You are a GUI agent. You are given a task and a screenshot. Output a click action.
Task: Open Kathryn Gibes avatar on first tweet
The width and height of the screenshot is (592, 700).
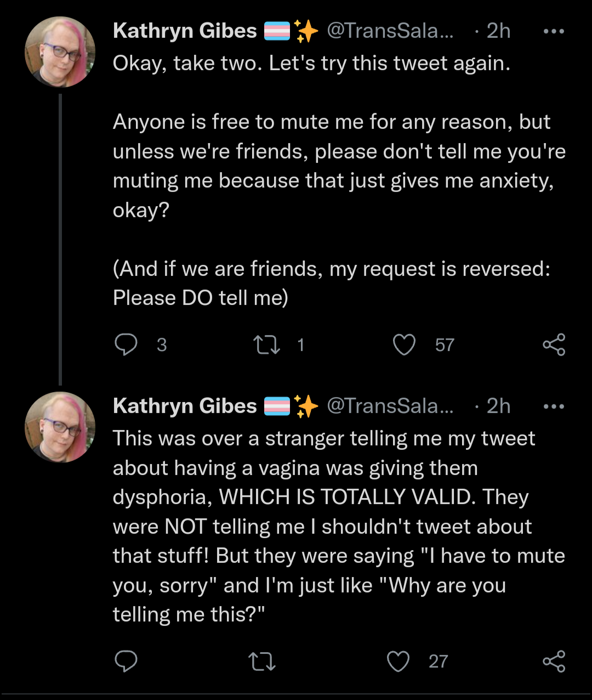pyautogui.click(x=60, y=52)
